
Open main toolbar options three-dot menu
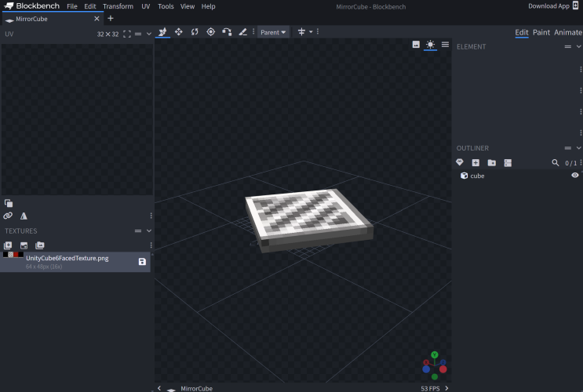point(318,32)
